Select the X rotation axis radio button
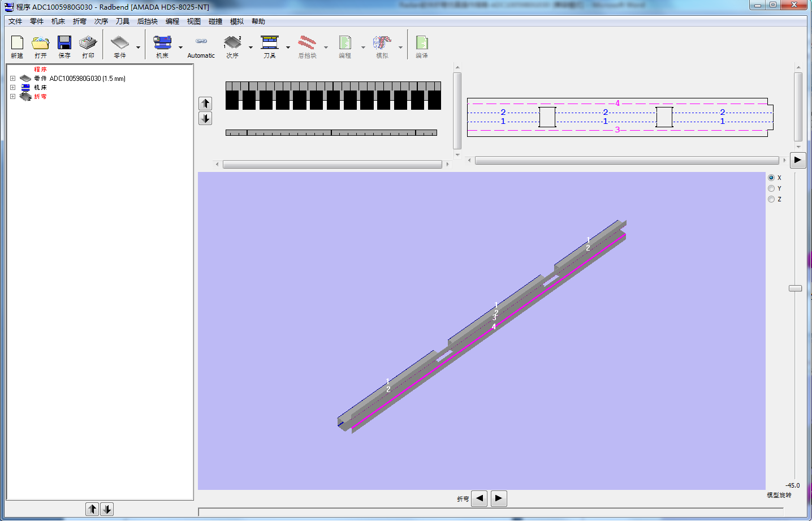 pos(771,178)
